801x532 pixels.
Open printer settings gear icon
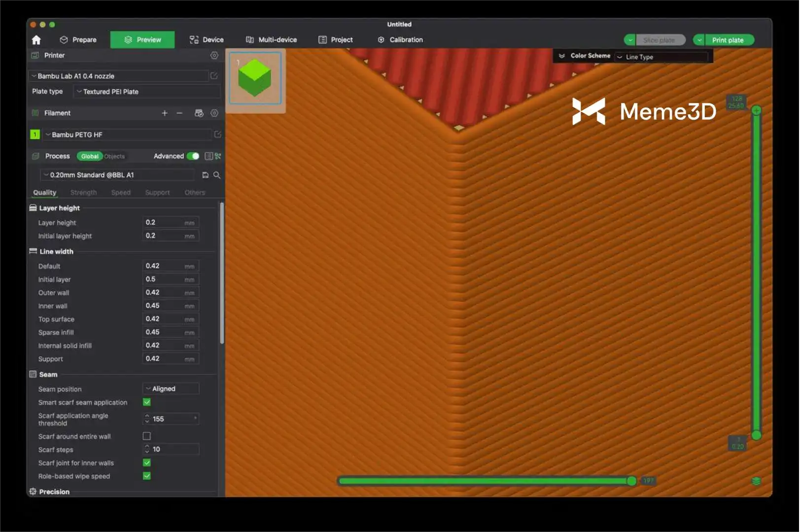click(x=214, y=56)
